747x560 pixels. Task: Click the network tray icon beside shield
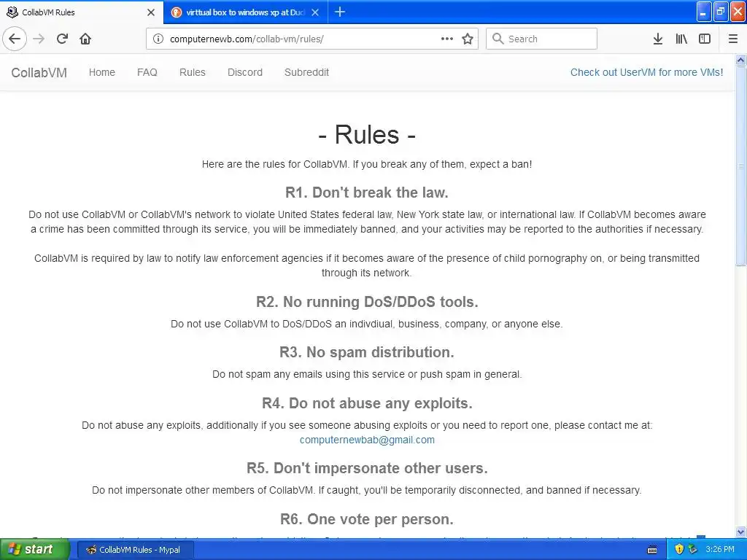coord(693,550)
